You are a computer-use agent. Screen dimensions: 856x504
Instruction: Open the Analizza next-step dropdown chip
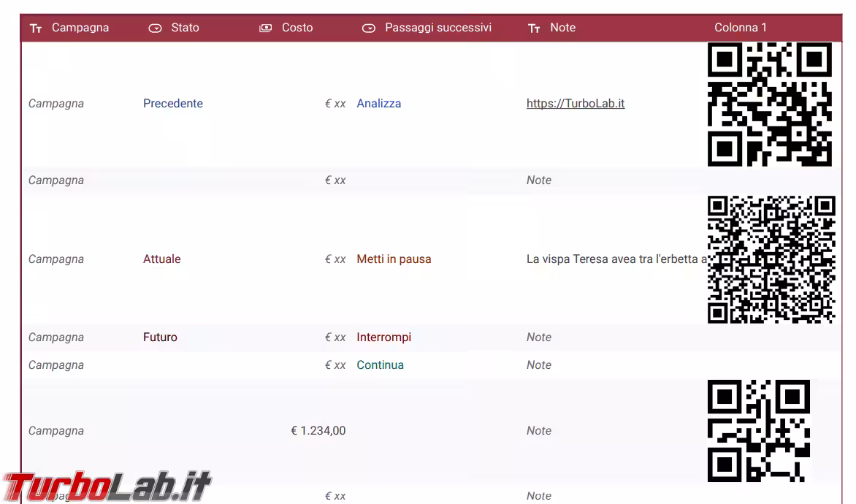point(378,104)
